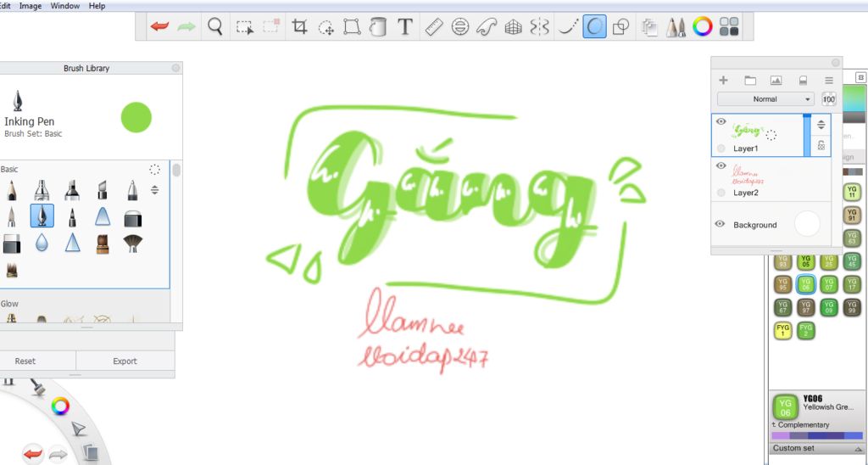The image size is (868, 465).
Task: Click the layer opacity 100 field
Action: tap(829, 99)
